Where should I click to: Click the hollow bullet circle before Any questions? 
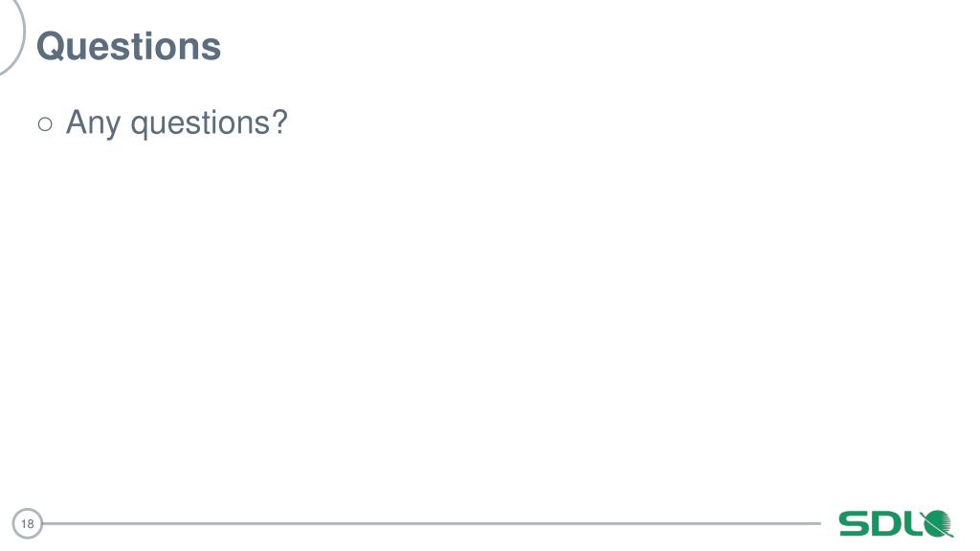click(45, 123)
